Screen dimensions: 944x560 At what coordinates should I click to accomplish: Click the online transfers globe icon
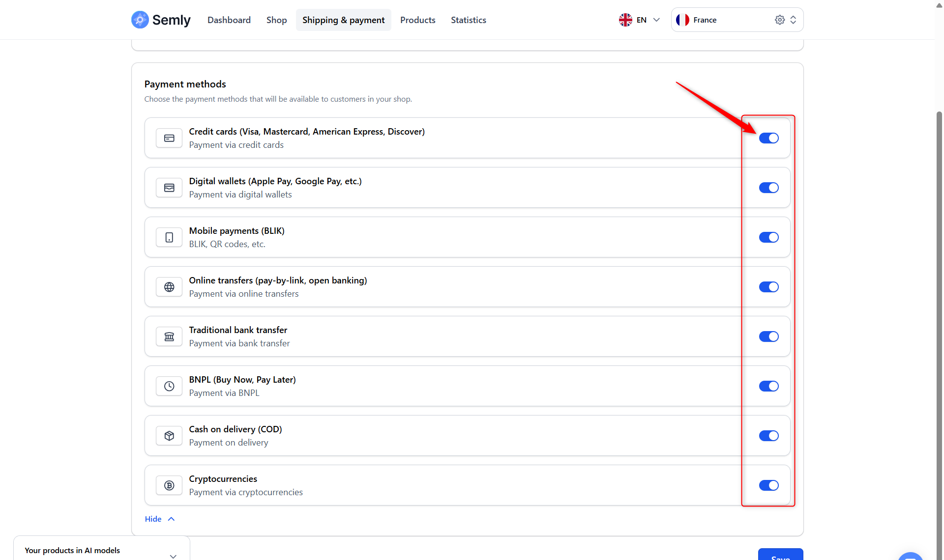point(169,287)
